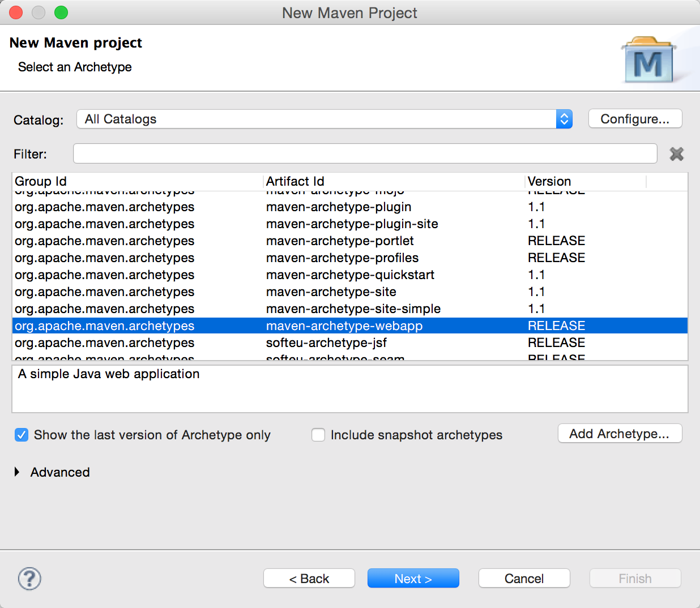The width and height of the screenshot is (700, 608).
Task: Click the RELEASE version of maven-archetype-portlet
Action: pos(556,241)
